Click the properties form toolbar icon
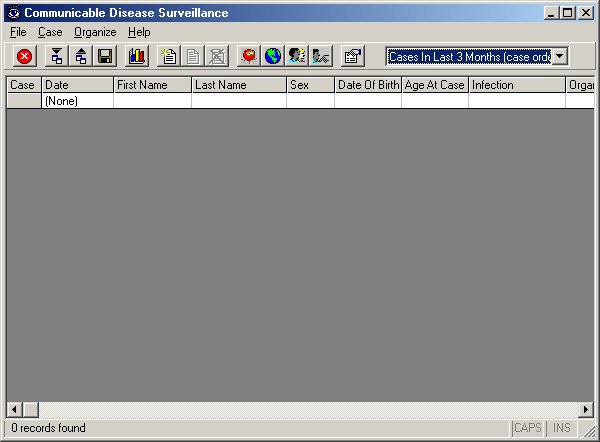 coord(353,57)
